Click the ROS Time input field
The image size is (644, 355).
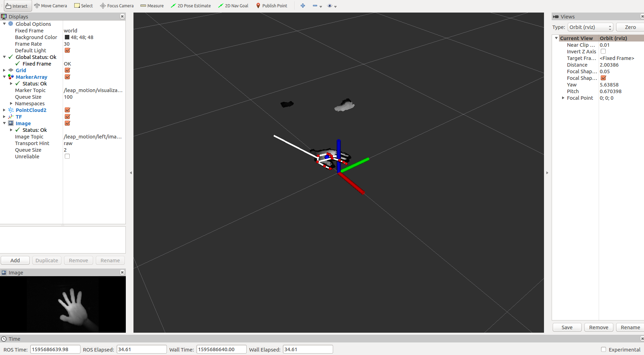(x=55, y=349)
